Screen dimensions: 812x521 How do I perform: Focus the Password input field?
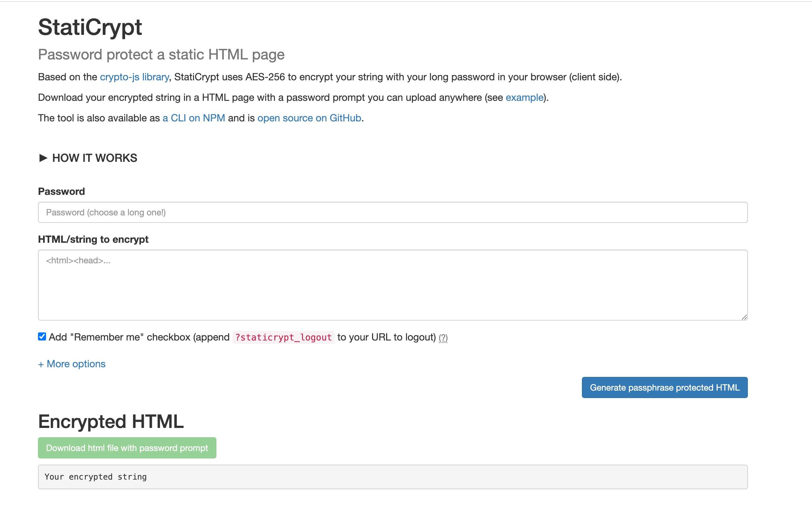pos(393,212)
